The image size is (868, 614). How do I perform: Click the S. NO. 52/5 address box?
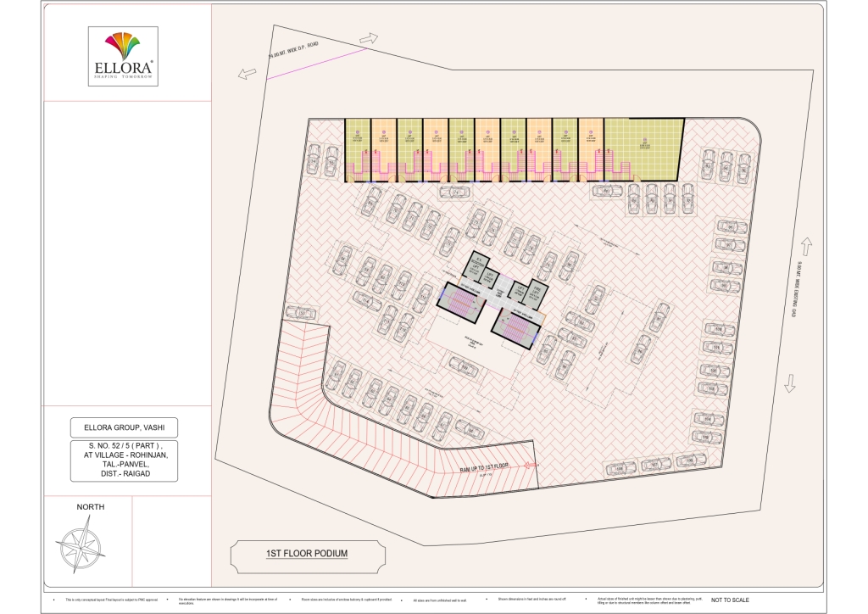pos(125,461)
